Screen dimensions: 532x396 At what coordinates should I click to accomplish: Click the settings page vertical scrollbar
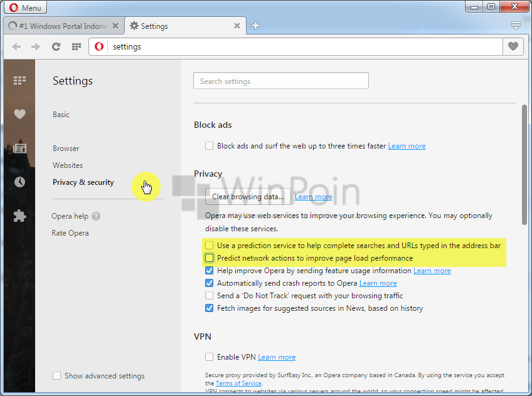(524, 165)
